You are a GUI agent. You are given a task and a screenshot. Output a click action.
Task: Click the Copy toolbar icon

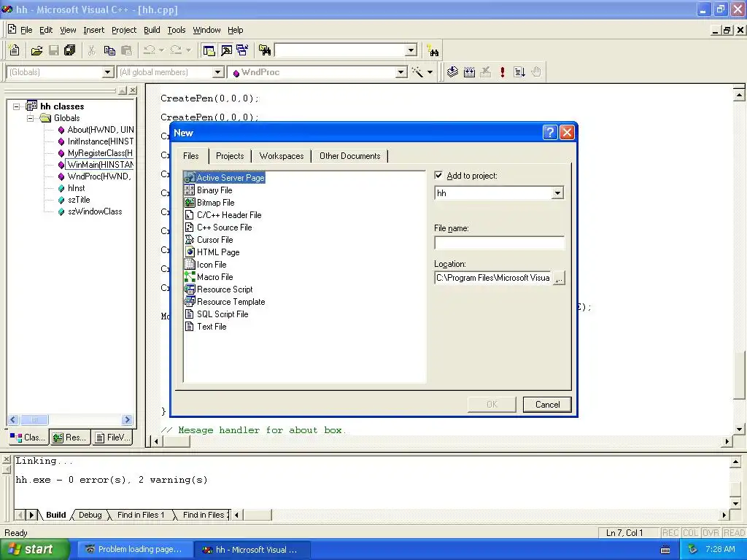(x=109, y=50)
